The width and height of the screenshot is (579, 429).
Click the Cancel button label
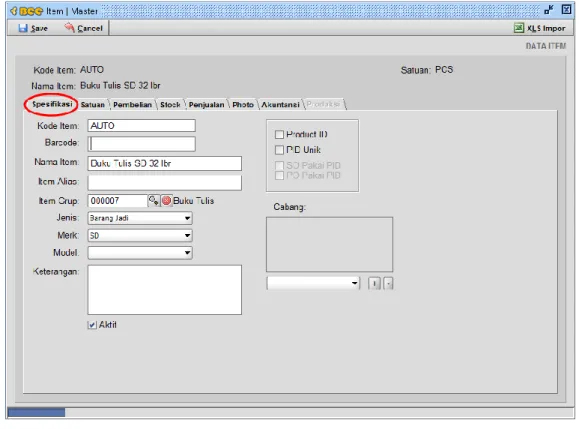point(90,28)
